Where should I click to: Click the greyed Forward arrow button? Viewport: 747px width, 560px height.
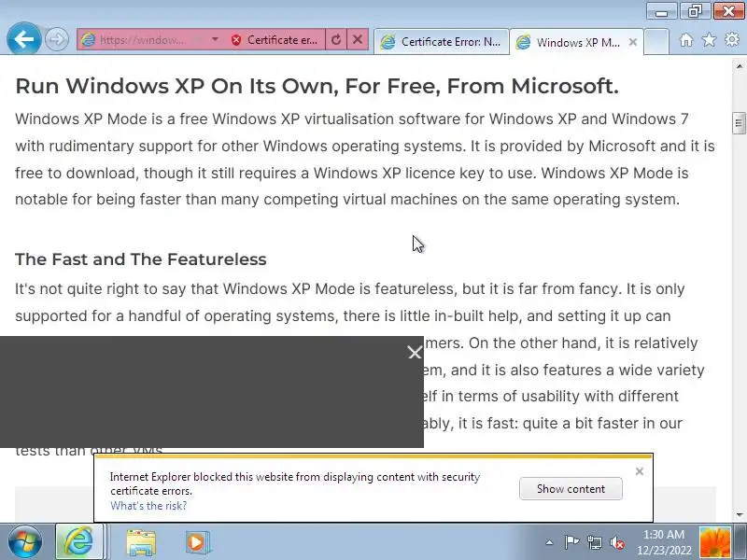point(57,39)
